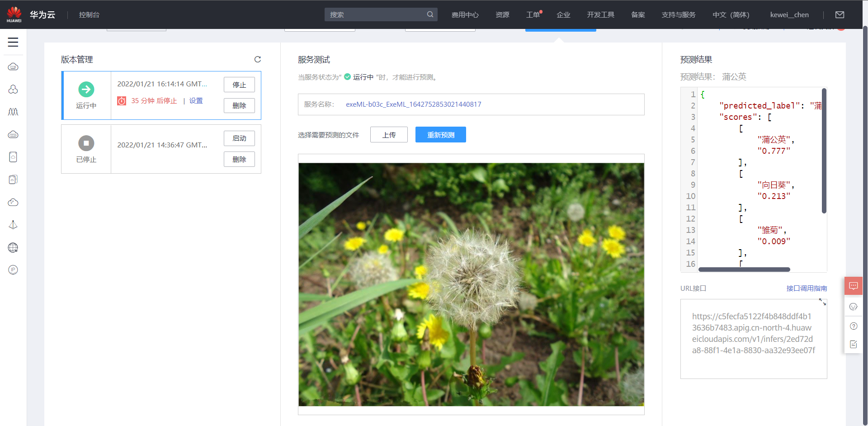Open the red chat consultation floating icon
This screenshot has width=868, height=426.
854,286
